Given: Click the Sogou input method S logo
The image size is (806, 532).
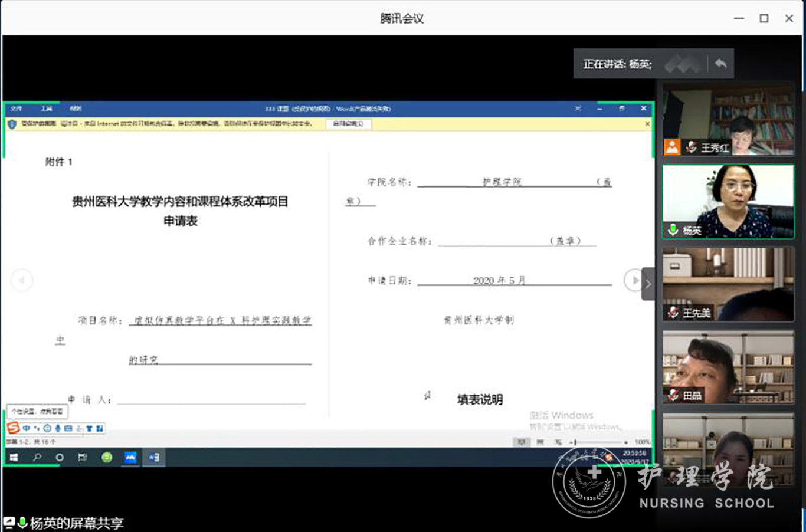Looking at the screenshot, I should [x=13, y=428].
